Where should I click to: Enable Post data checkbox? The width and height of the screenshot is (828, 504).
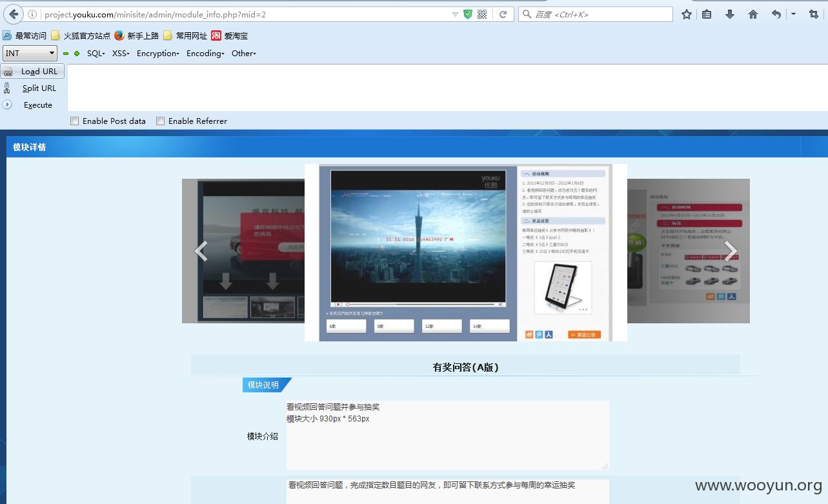point(75,121)
